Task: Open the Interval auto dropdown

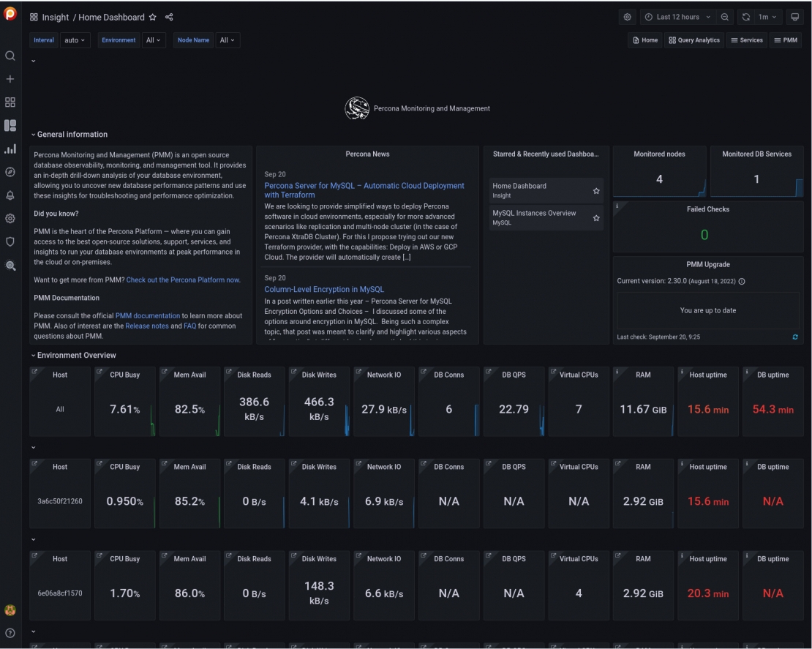Action: coord(75,40)
